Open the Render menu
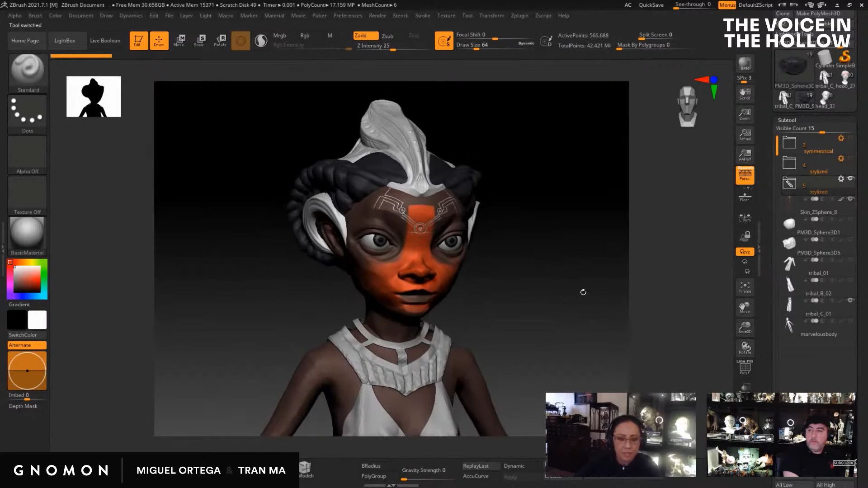The image size is (868, 488). [377, 15]
